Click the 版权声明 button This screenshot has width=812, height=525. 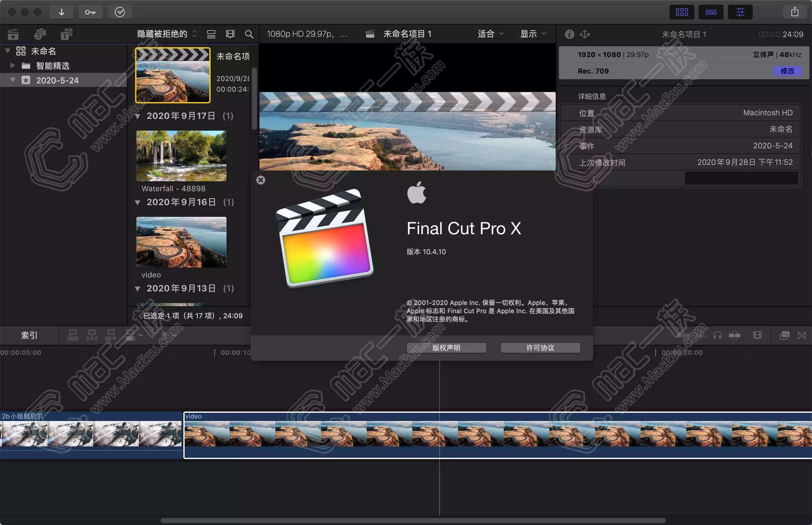pos(446,348)
